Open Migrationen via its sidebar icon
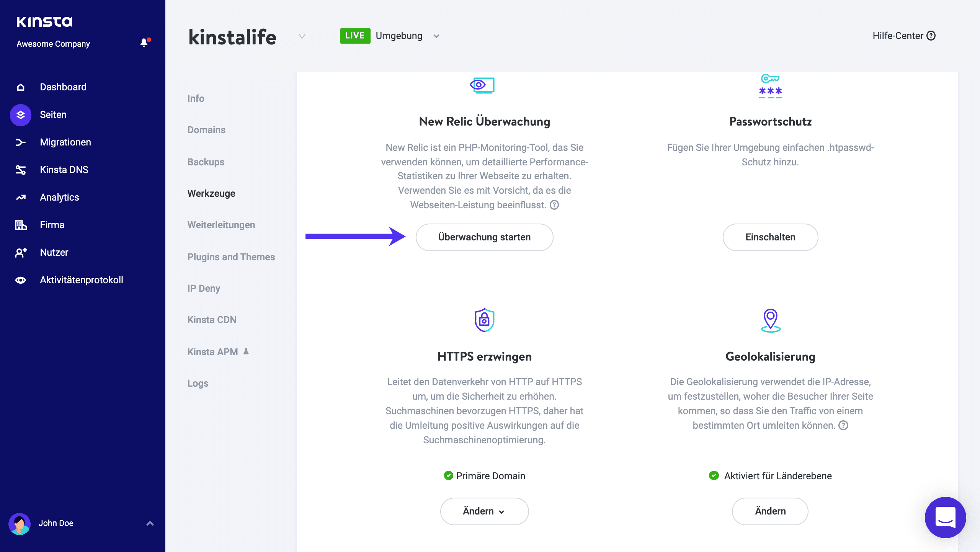The width and height of the screenshot is (980, 552). pos(20,142)
